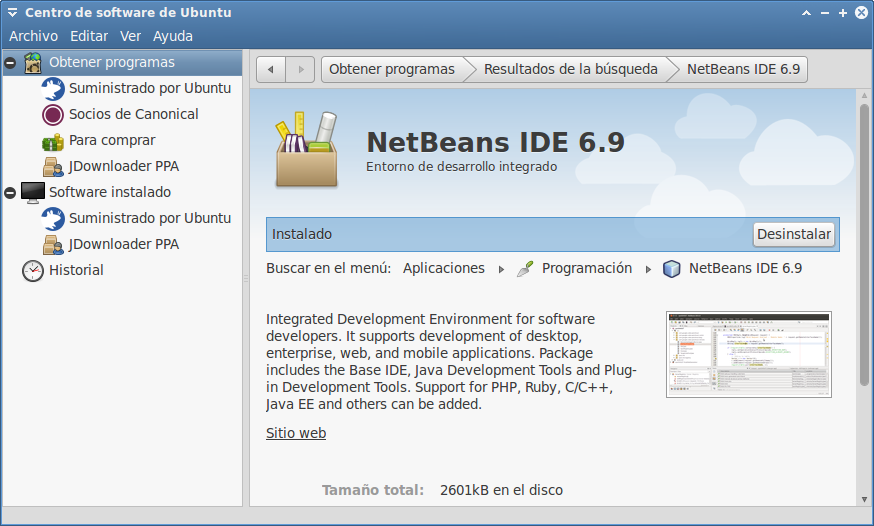Open the NetBeans screenshot thumbnail
This screenshot has width=874, height=526.
tap(749, 354)
